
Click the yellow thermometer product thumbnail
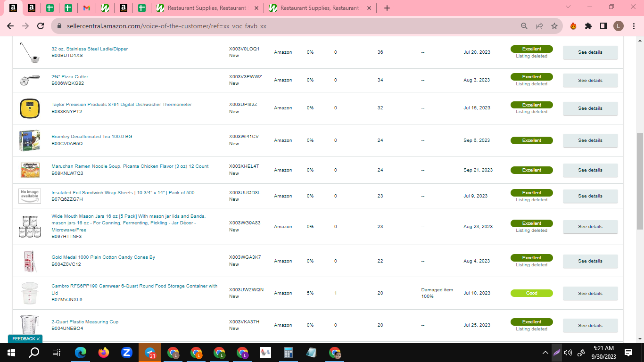tap(30, 108)
